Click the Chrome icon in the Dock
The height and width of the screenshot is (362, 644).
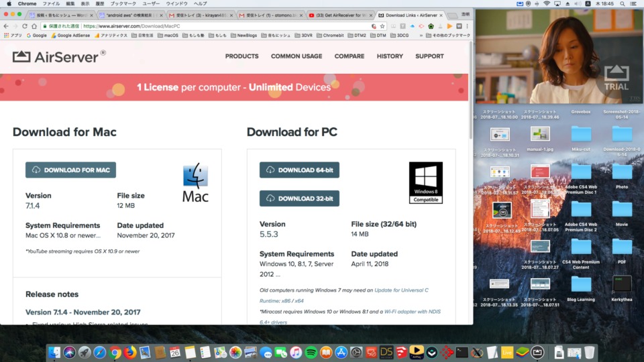(x=115, y=352)
